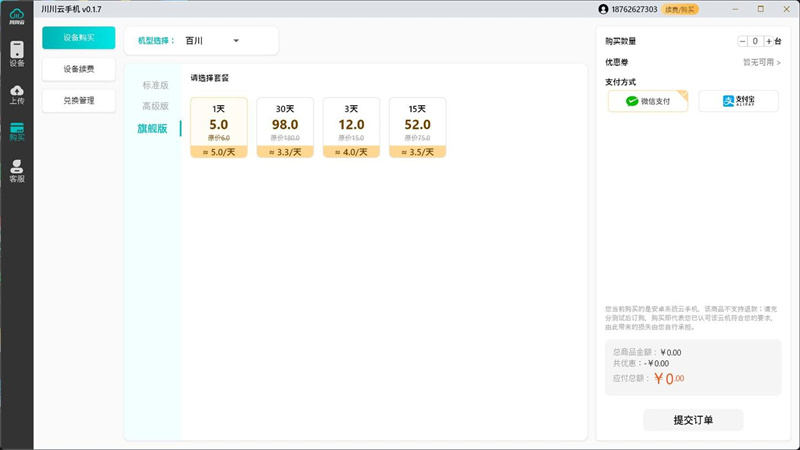Click the minus icon for purchase quantity

[743, 41]
